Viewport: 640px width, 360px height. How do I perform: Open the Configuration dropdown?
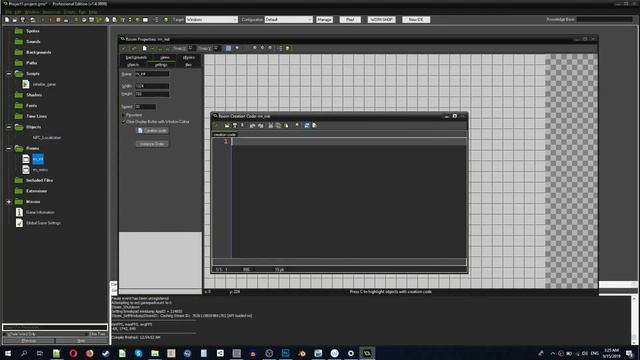[x=288, y=20]
